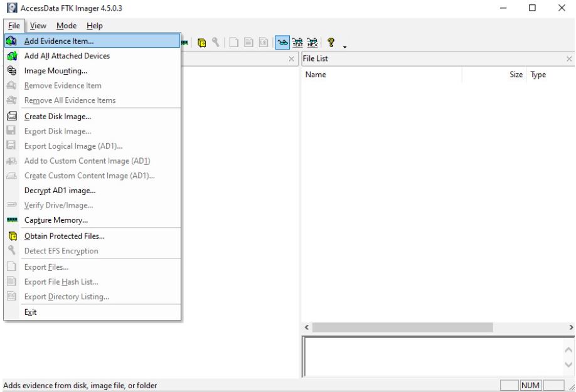Open the toolbar options dropdown arrow
576x392 pixels.
(x=344, y=46)
